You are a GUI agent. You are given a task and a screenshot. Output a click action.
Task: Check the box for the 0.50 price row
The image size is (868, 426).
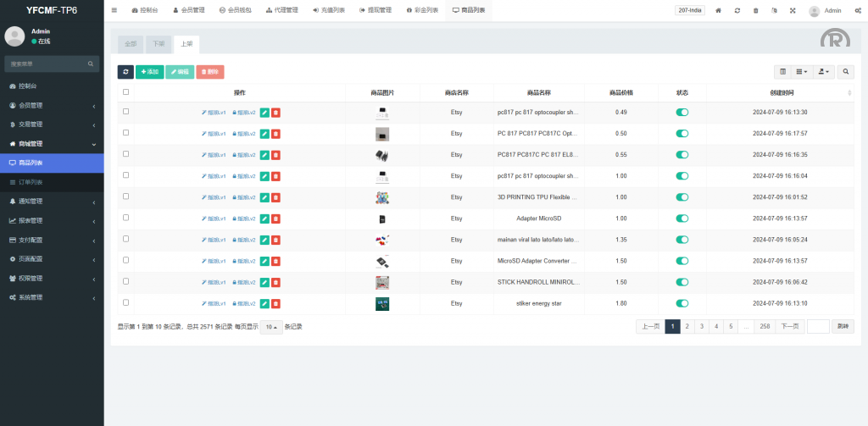pyautogui.click(x=126, y=133)
